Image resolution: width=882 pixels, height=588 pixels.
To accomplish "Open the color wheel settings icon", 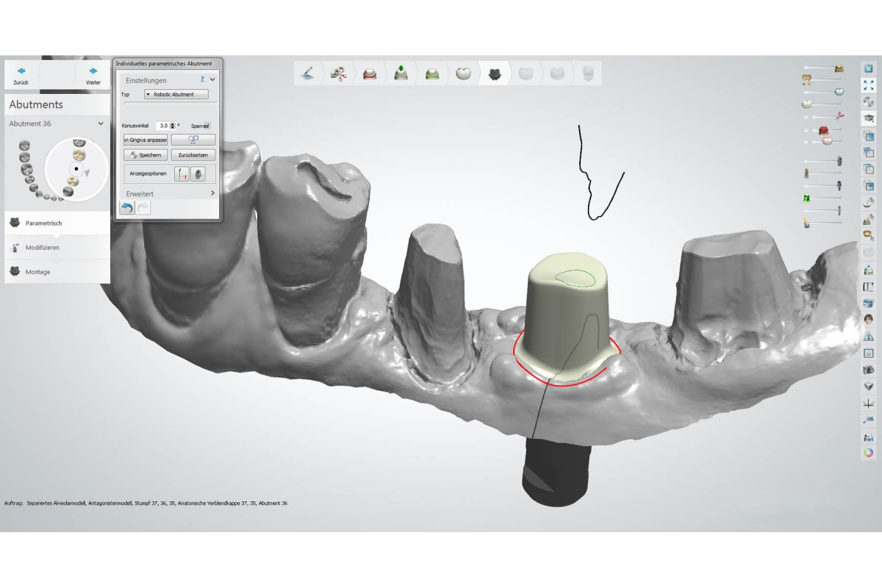I will pos(868,453).
